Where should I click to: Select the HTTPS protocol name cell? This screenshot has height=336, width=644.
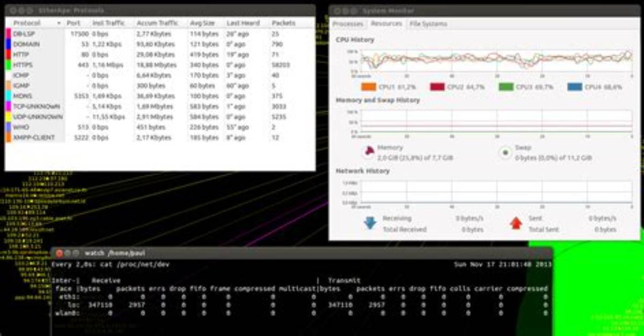tap(23, 65)
